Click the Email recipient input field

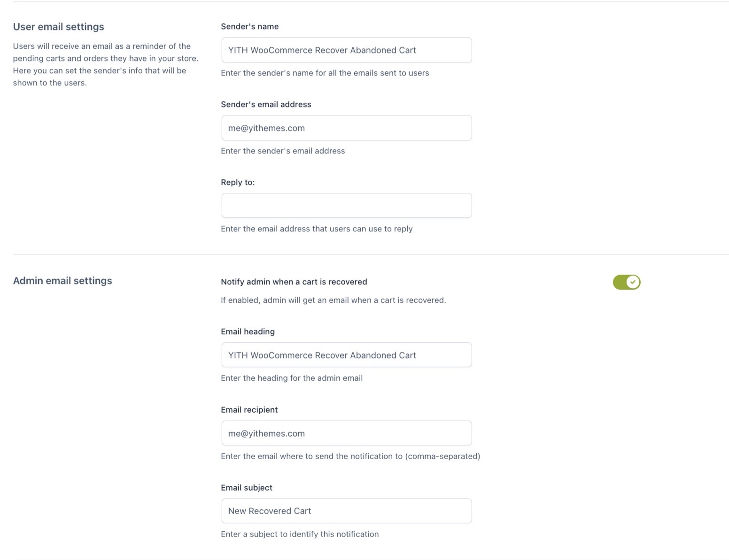[346, 433]
